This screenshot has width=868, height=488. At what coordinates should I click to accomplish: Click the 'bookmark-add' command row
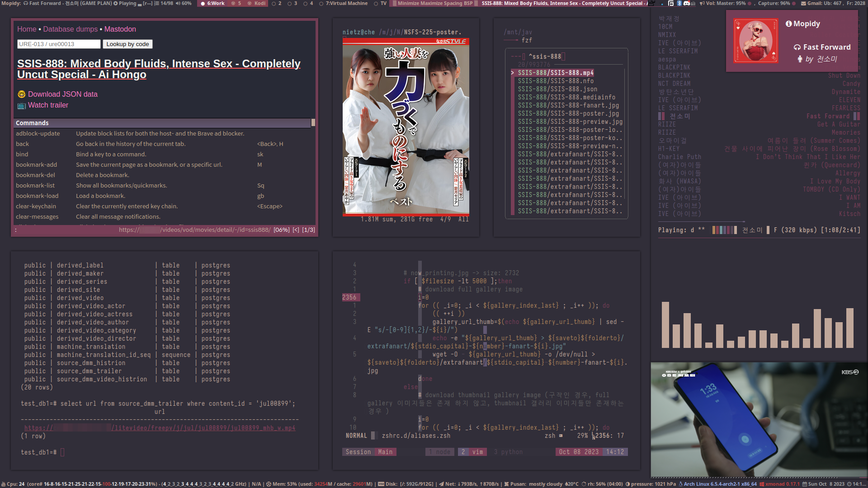point(163,164)
